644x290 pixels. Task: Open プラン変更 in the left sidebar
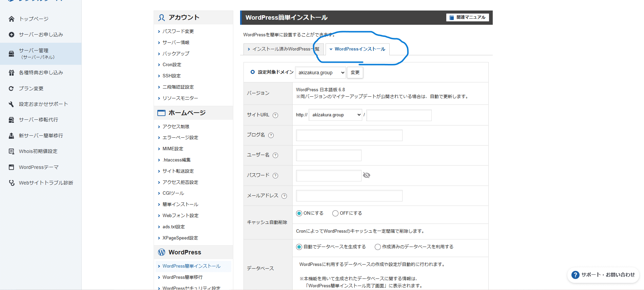pyautogui.click(x=31, y=89)
